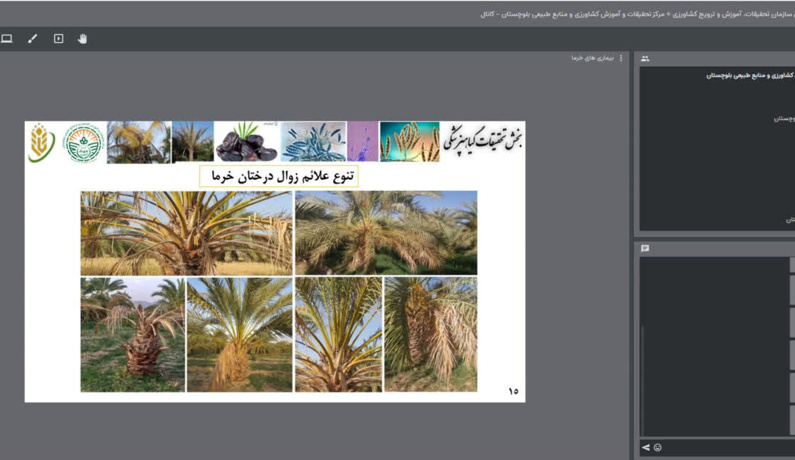Click the golden wheat logo on the slide
The image size is (795, 460).
[42, 143]
